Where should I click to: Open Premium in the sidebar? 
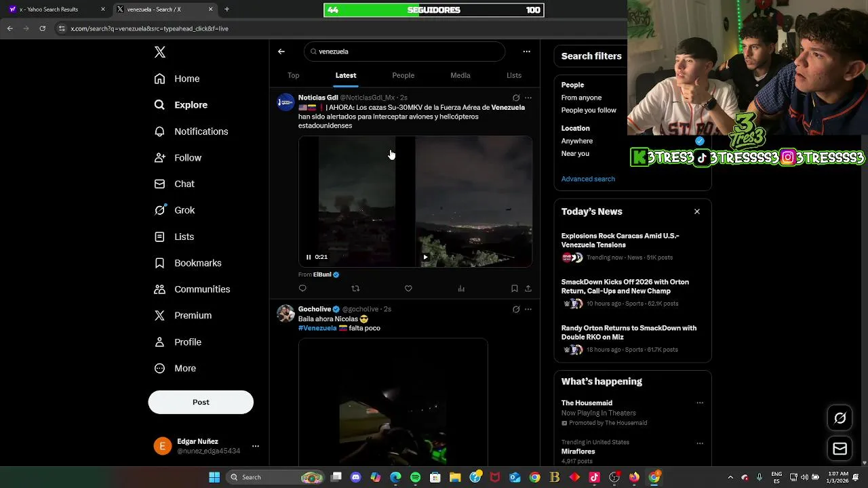182,315
